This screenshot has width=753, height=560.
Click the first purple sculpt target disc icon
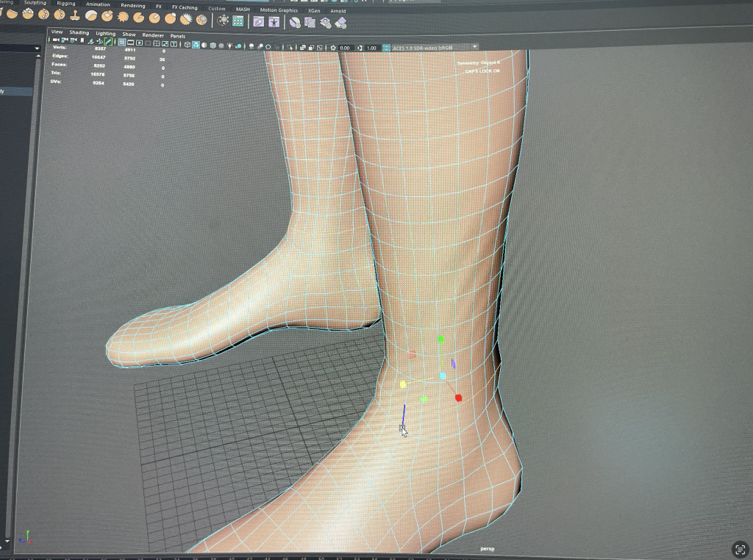[295, 23]
